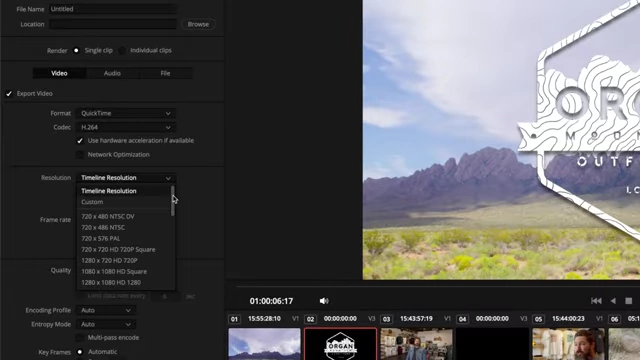The width and height of the screenshot is (640, 360).
Task: Click clip 05 timecode 15:44:00:23
Action: [x=568, y=319]
